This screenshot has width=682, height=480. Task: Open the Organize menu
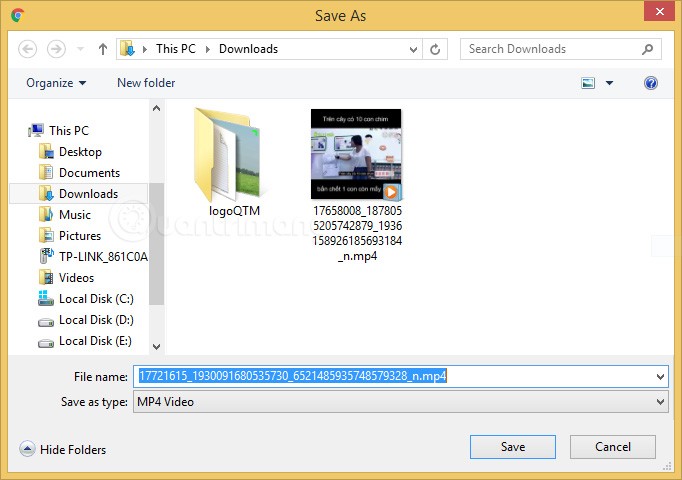[x=56, y=83]
